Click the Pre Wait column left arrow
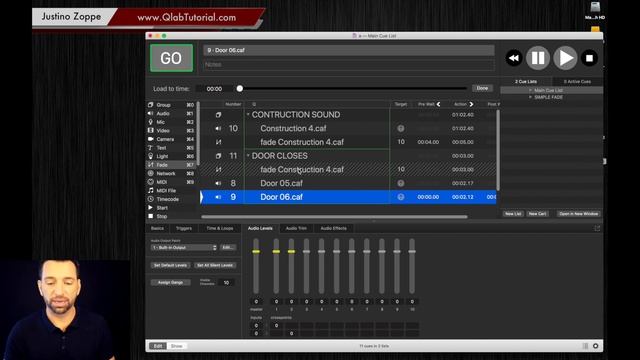 point(438,104)
